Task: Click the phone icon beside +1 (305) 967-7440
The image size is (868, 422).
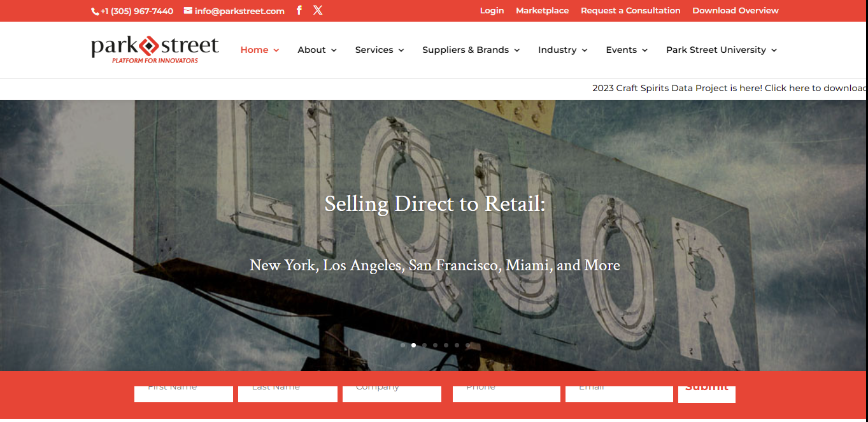Action: click(x=95, y=11)
